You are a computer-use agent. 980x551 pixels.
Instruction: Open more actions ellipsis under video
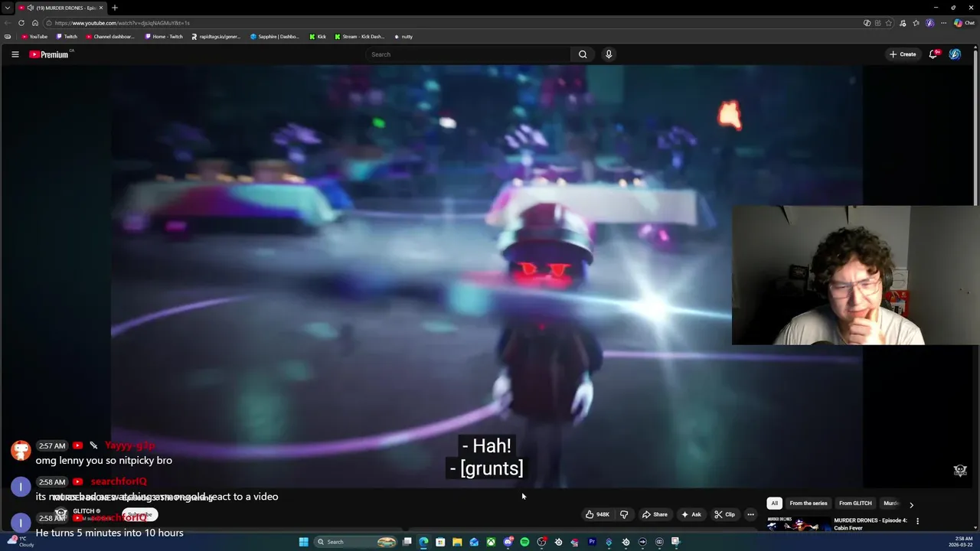[x=750, y=514]
